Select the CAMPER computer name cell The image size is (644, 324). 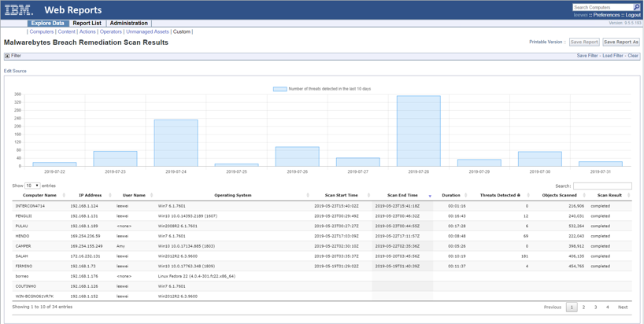click(23, 246)
